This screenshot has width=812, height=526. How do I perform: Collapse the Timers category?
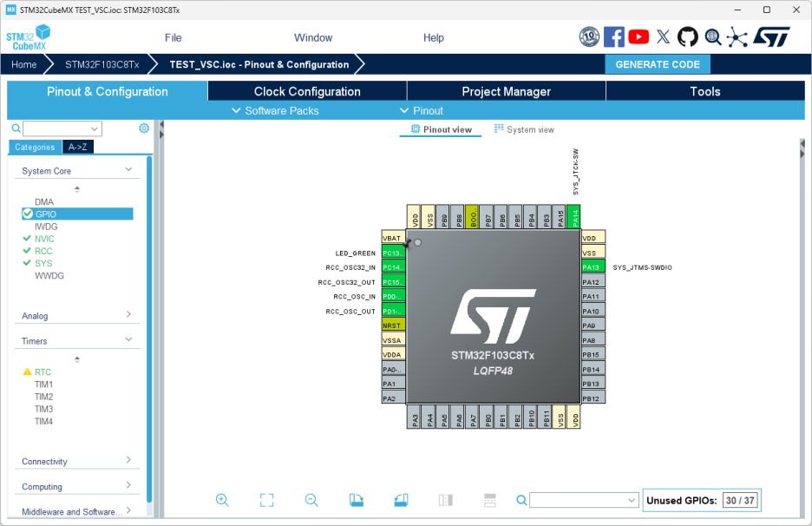tap(128, 339)
